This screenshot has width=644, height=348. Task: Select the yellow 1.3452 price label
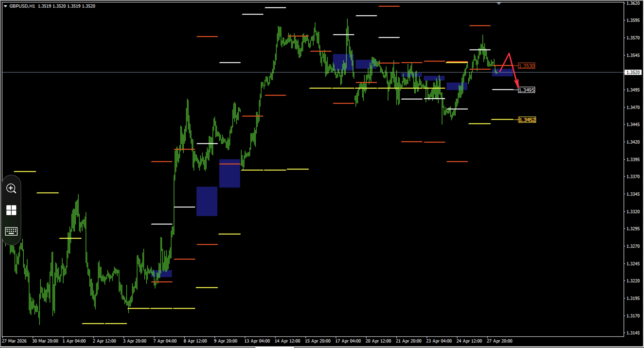527,120
